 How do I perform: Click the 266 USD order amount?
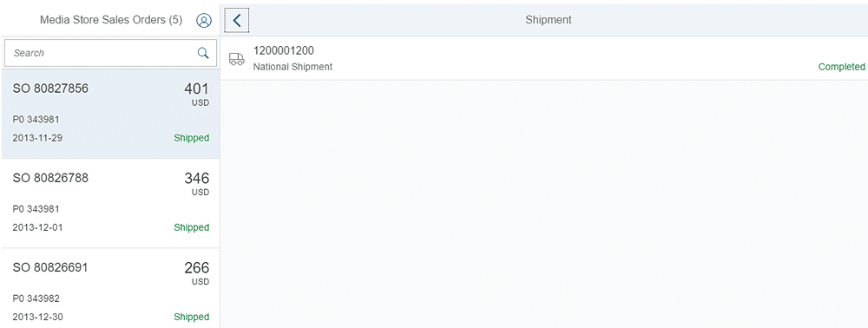(x=196, y=273)
